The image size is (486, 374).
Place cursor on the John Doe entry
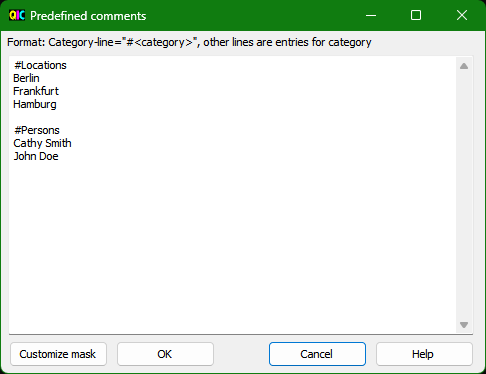pyautogui.click(x=36, y=156)
